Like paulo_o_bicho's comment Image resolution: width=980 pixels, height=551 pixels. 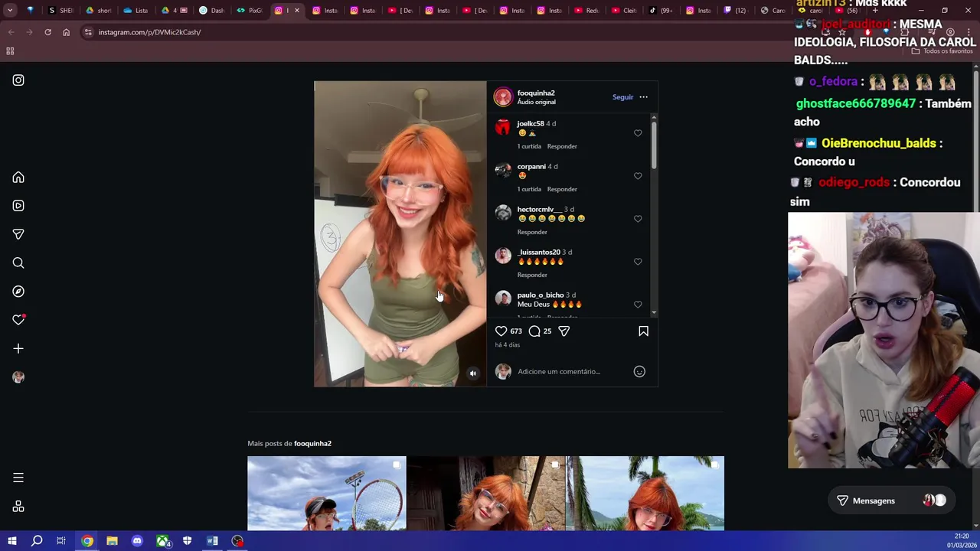click(638, 305)
